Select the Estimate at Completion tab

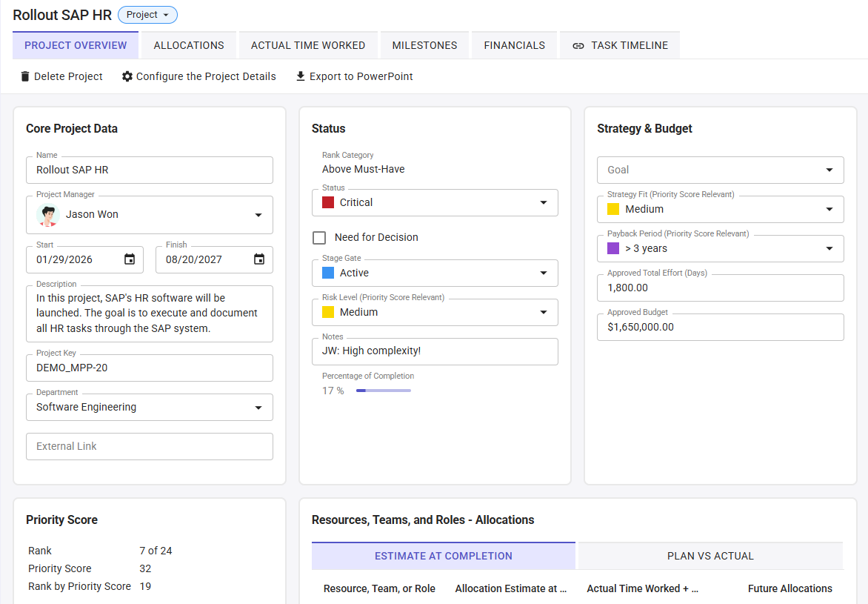pos(444,556)
